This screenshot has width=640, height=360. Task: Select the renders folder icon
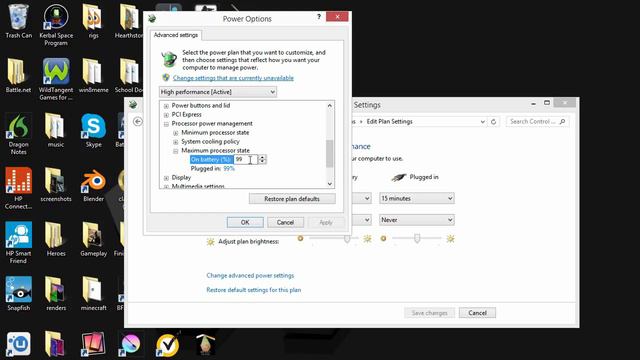tap(56, 293)
